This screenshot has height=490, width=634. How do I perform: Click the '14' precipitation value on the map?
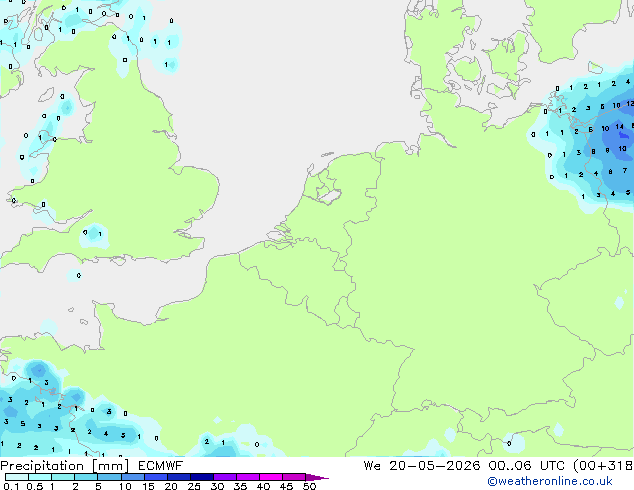[x=619, y=127]
